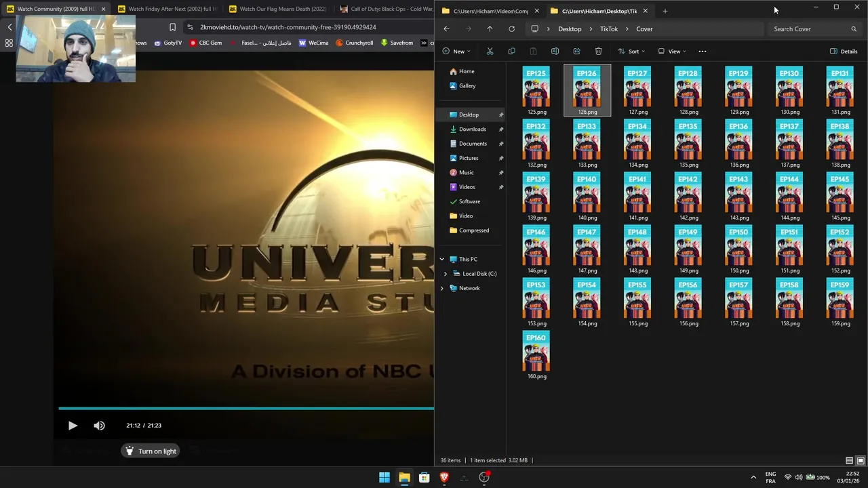Click the Delete trash icon in File Explorer
This screenshot has width=868, height=488.
[x=598, y=52]
